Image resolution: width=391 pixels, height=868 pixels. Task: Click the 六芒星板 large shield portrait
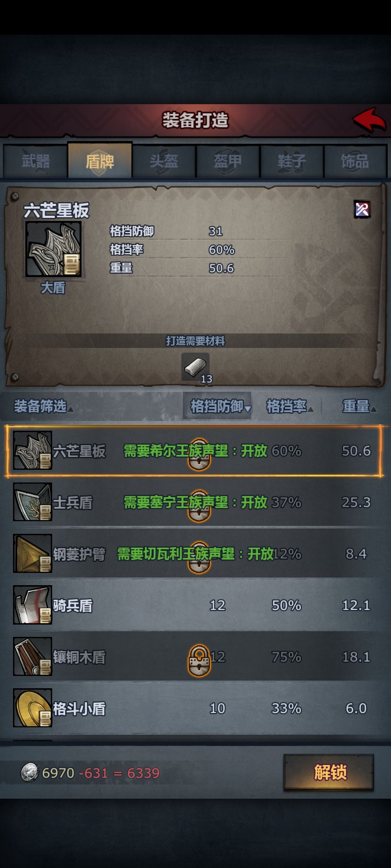[53, 249]
